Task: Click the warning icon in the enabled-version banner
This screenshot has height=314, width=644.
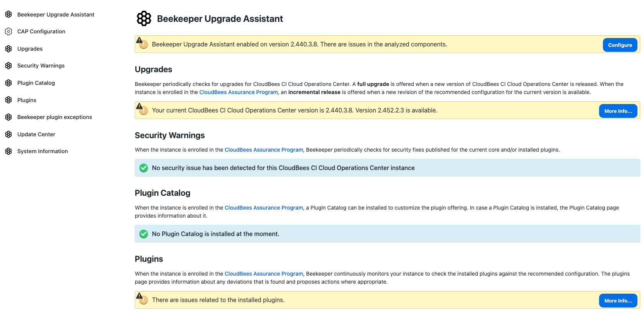Action: point(142,43)
